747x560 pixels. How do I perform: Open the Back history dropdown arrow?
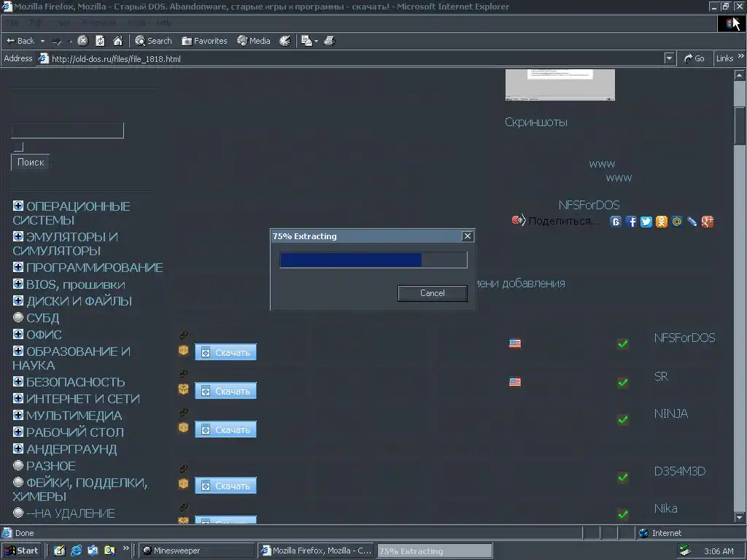pyautogui.click(x=42, y=41)
